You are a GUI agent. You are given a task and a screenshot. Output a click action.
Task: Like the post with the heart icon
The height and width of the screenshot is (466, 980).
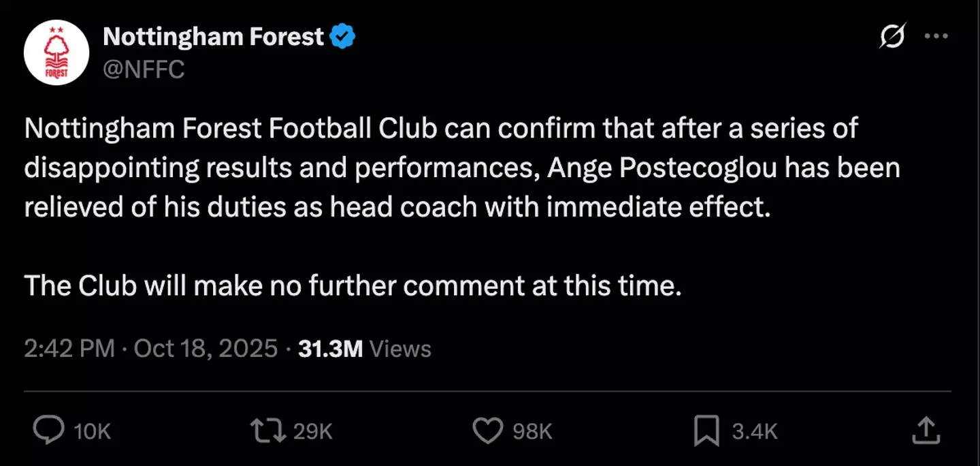(x=487, y=430)
